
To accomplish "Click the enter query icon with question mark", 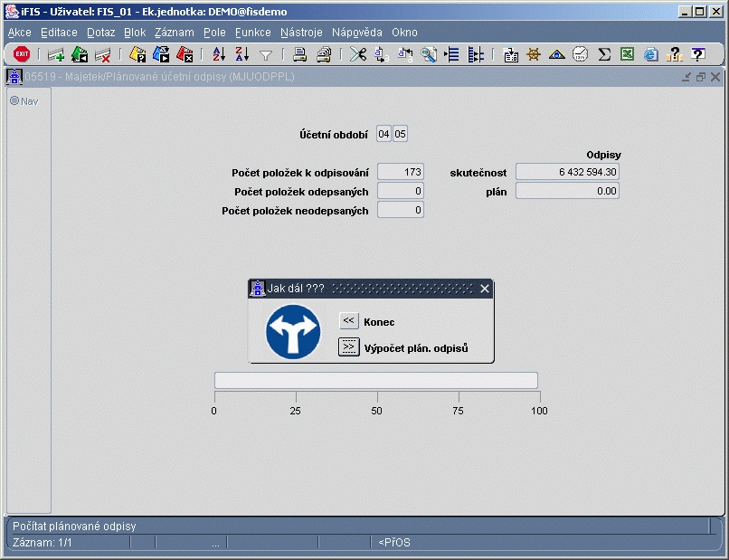I will [137, 55].
